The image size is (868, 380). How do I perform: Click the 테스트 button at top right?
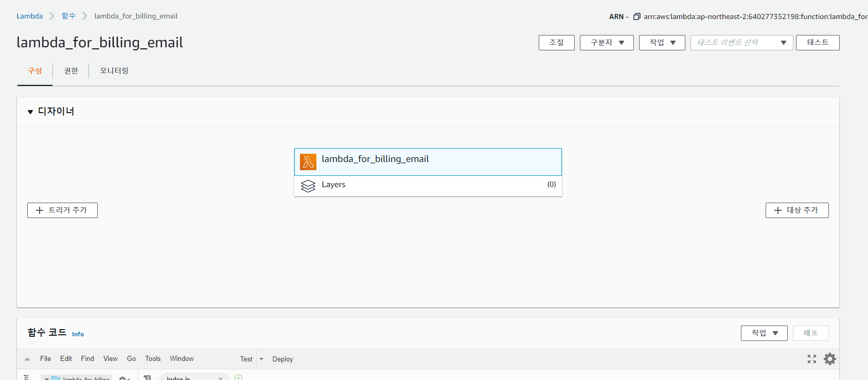click(x=818, y=43)
